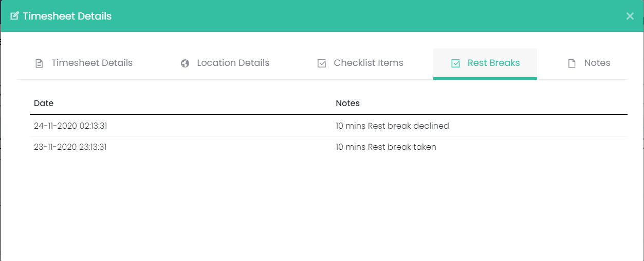This screenshot has width=644, height=261.
Task: Switch to the Timesheet Details tab
Action: [x=92, y=63]
